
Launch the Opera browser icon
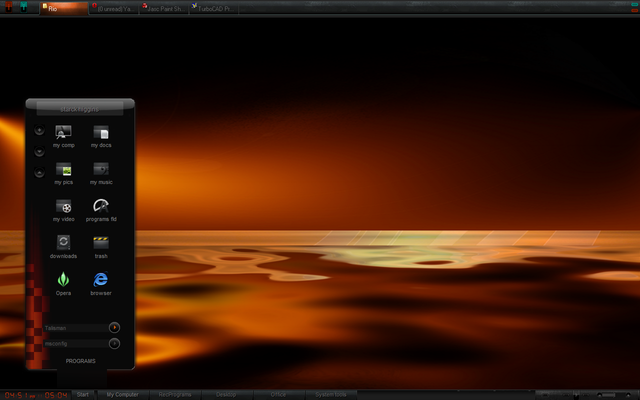pyautogui.click(x=63, y=280)
